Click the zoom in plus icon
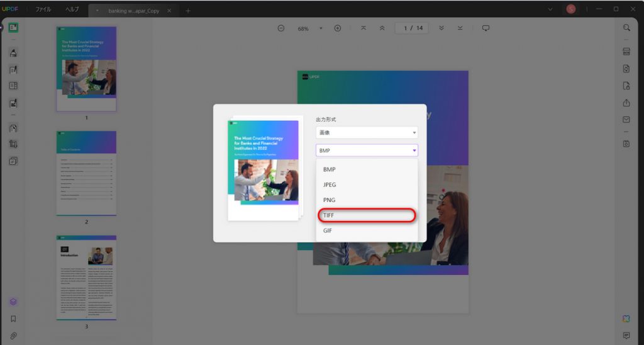 (x=338, y=28)
